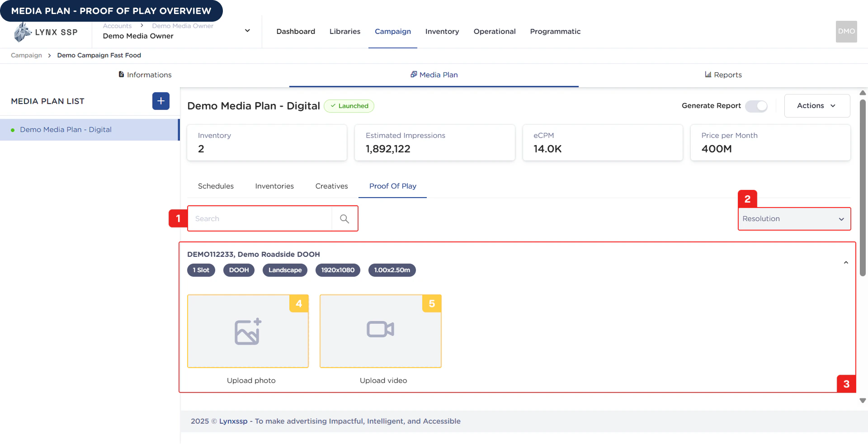Open the Operational menu
This screenshot has width=868, height=444.
point(495,32)
